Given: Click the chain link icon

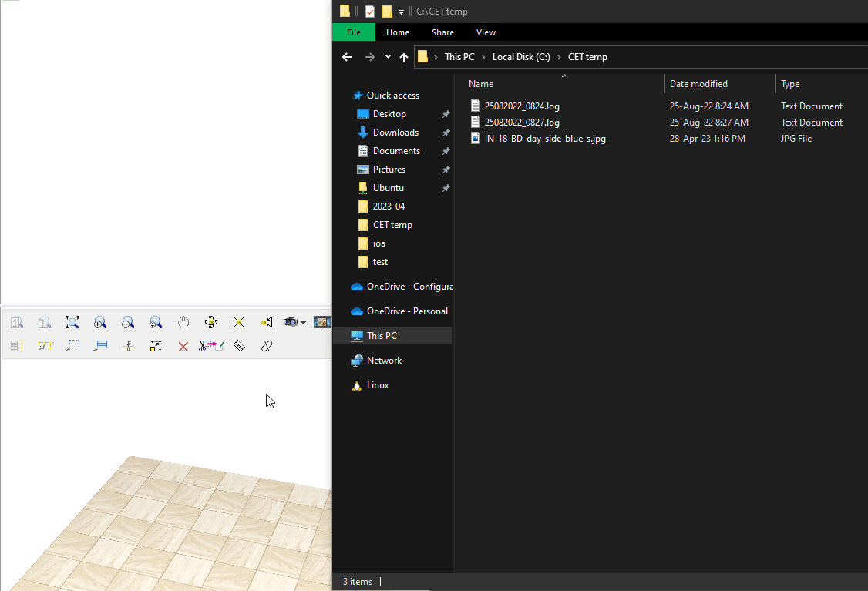Looking at the screenshot, I should coord(267,347).
